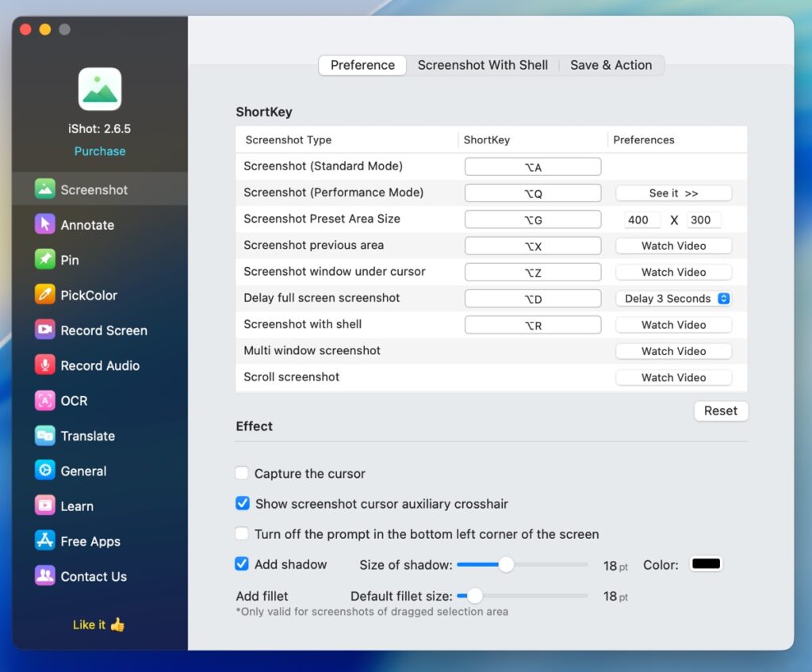Viewport: 812px width, 672px height.
Task: Open the OCR icon in sidebar
Action: tap(45, 400)
